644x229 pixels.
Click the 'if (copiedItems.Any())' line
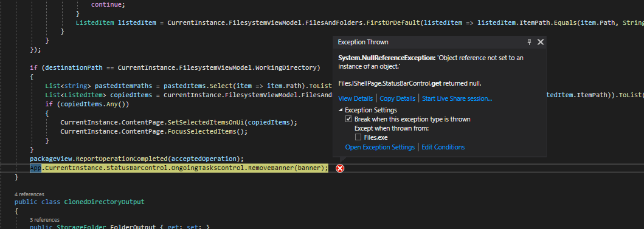[87, 104]
